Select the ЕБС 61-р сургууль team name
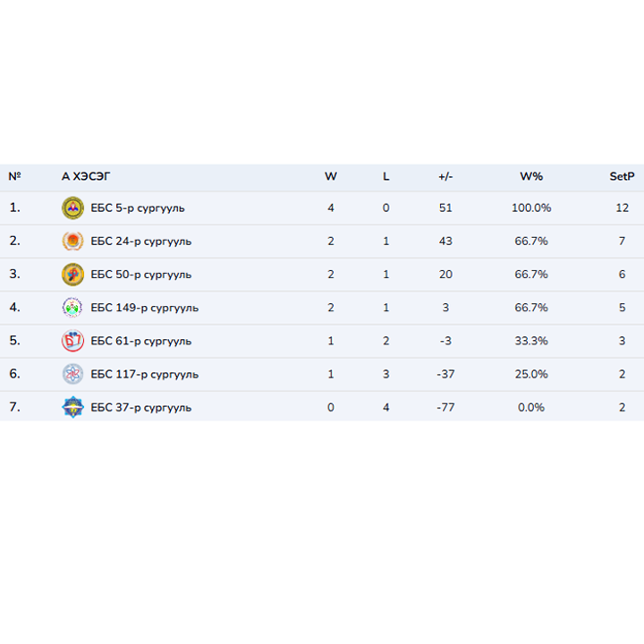Screen dimensions: 644x644 [x=140, y=341]
